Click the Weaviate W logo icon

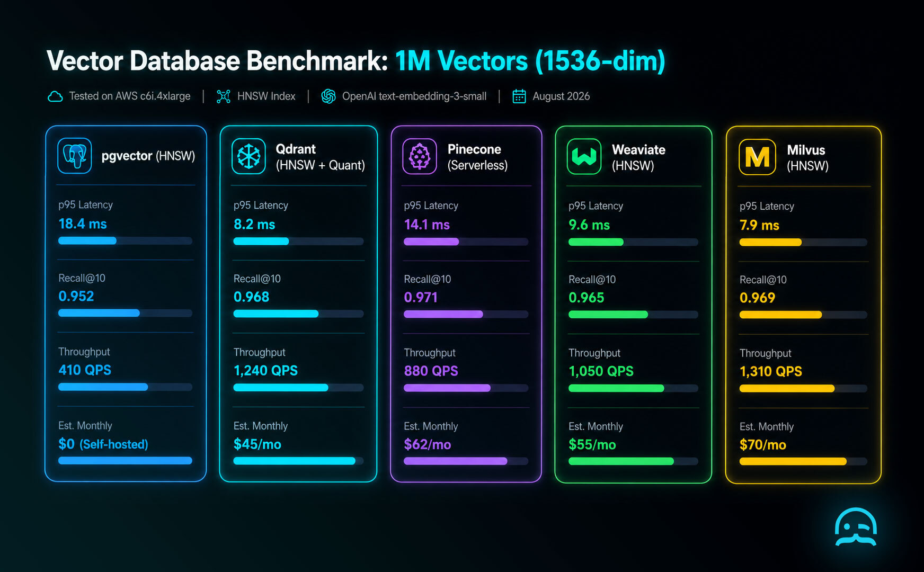coord(584,156)
